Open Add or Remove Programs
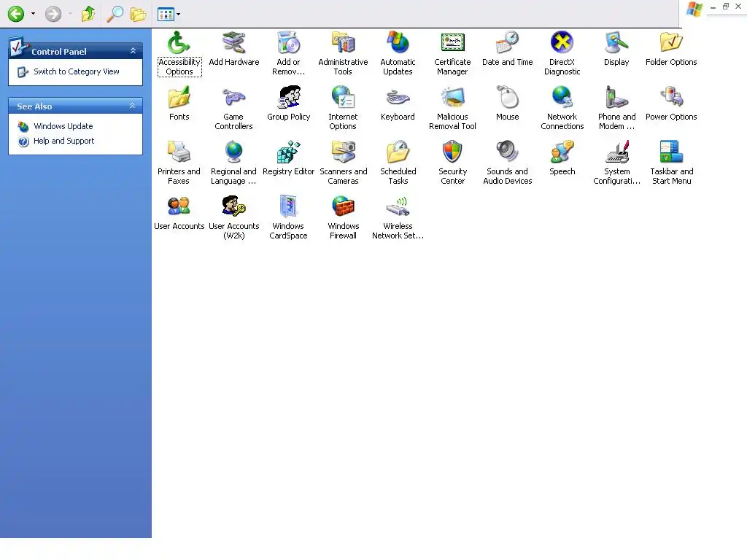This screenshot has width=747, height=560. (288, 53)
